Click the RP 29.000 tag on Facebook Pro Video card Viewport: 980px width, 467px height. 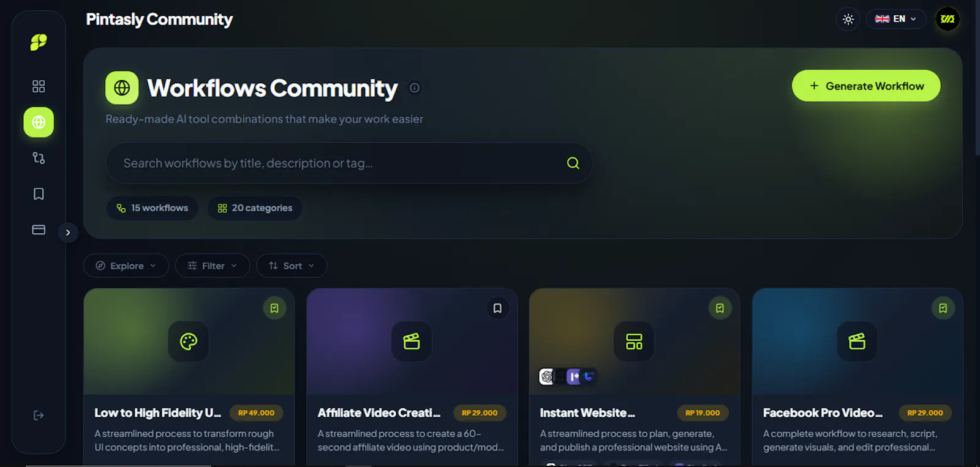click(x=925, y=413)
